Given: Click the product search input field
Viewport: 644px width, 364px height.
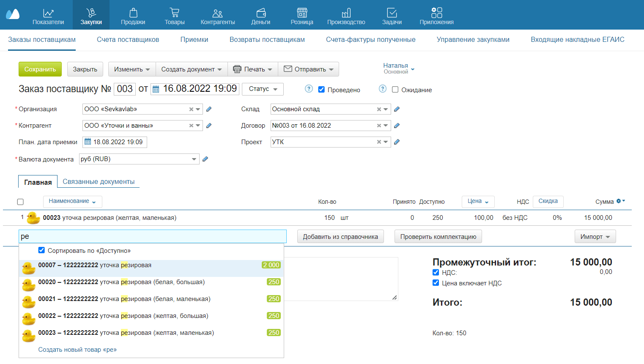Looking at the screenshot, I should [152, 236].
